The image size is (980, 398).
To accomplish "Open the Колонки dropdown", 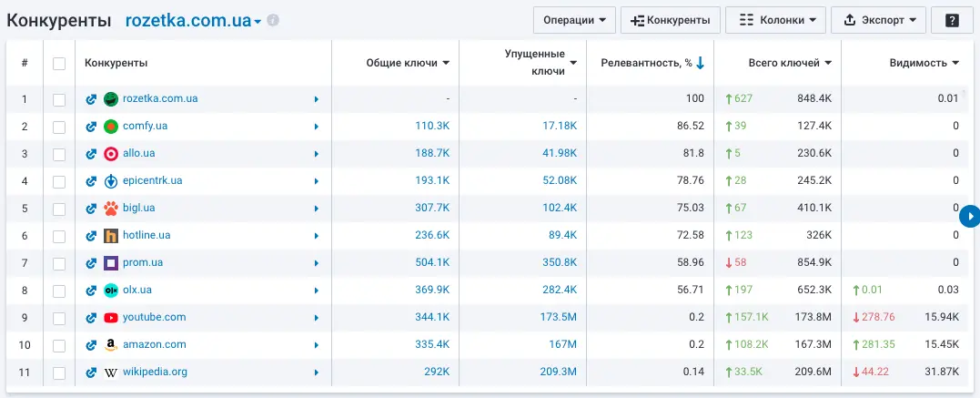I will (x=775, y=20).
